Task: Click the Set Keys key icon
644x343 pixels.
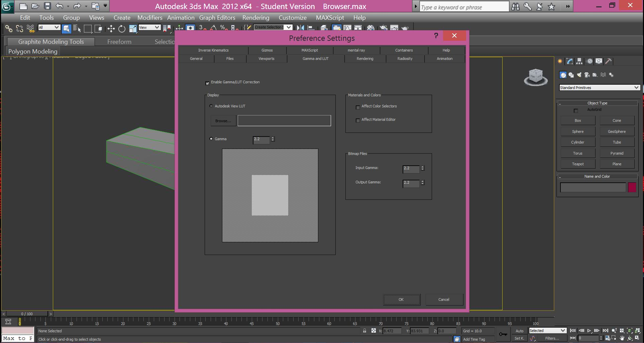Action: (x=503, y=334)
